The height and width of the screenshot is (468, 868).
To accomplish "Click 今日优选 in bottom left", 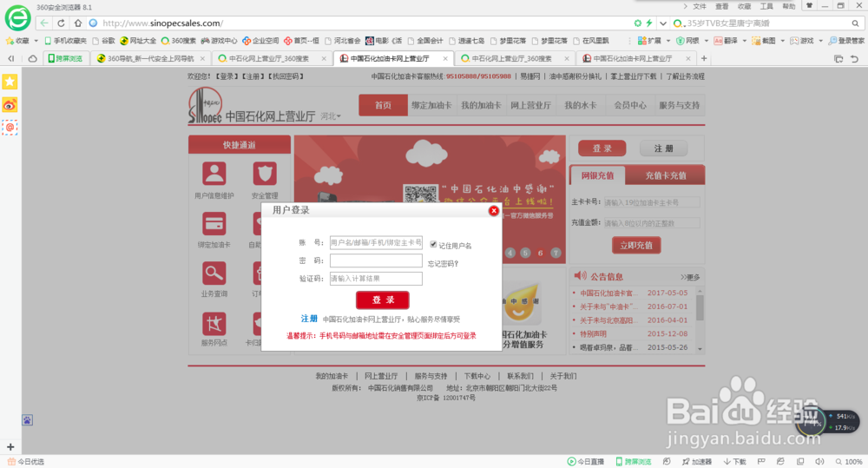I will tap(25, 461).
